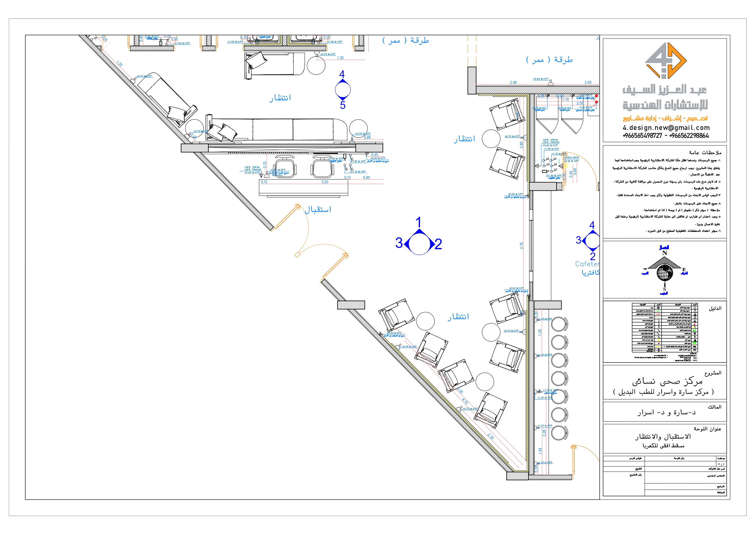This screenshot has height=534, width=756.
Task: Click the green exit sign symbol in the legend
Action: coord(695,331)
